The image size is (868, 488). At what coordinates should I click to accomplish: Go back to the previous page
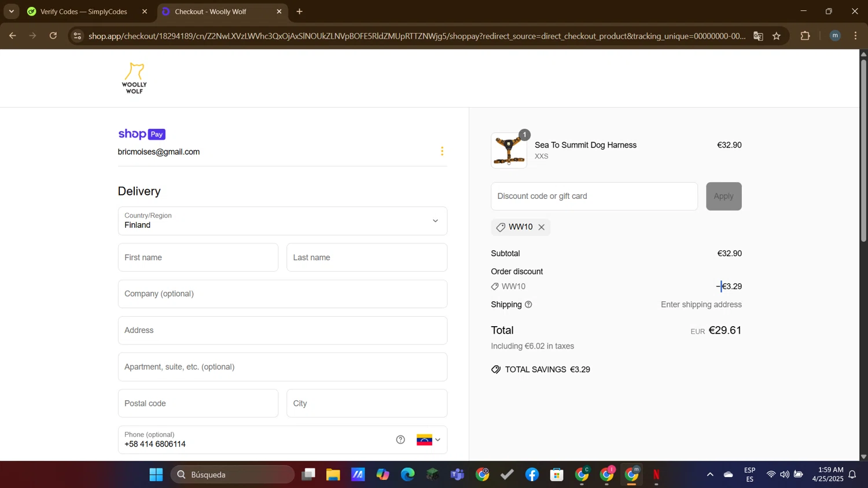pos(12,36)
